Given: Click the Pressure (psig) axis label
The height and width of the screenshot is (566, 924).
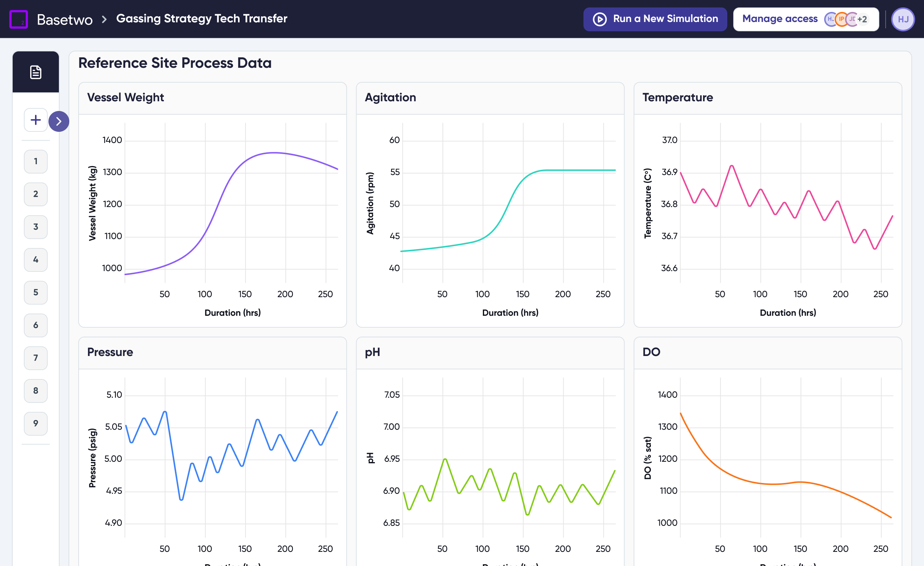Looking at the screenshot, I should pos(92,458).
